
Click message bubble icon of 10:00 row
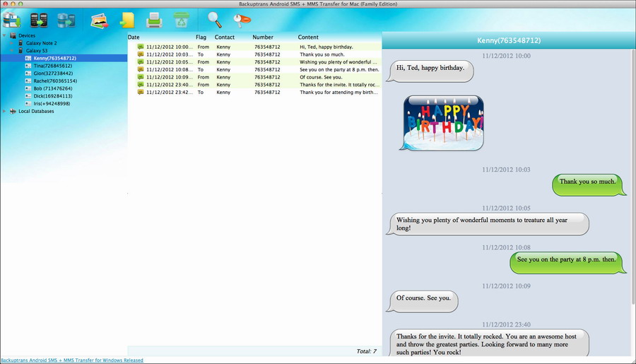[x=141, y=47]
